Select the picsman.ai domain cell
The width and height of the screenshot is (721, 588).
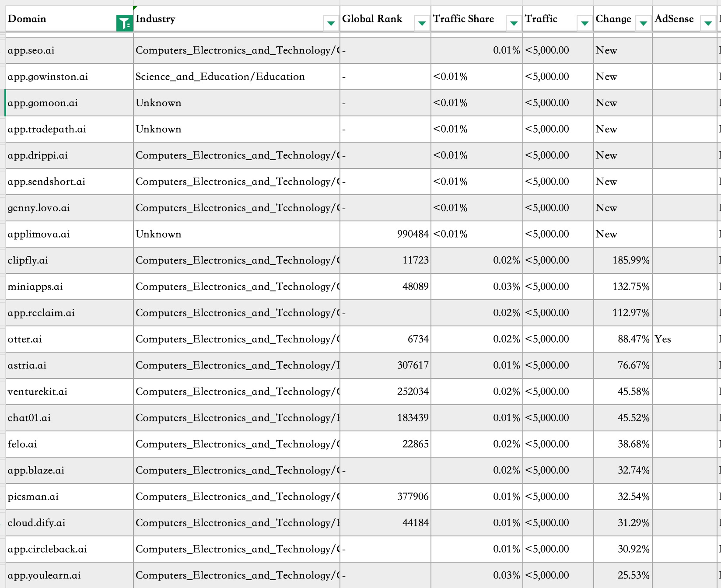coord(70,497)
